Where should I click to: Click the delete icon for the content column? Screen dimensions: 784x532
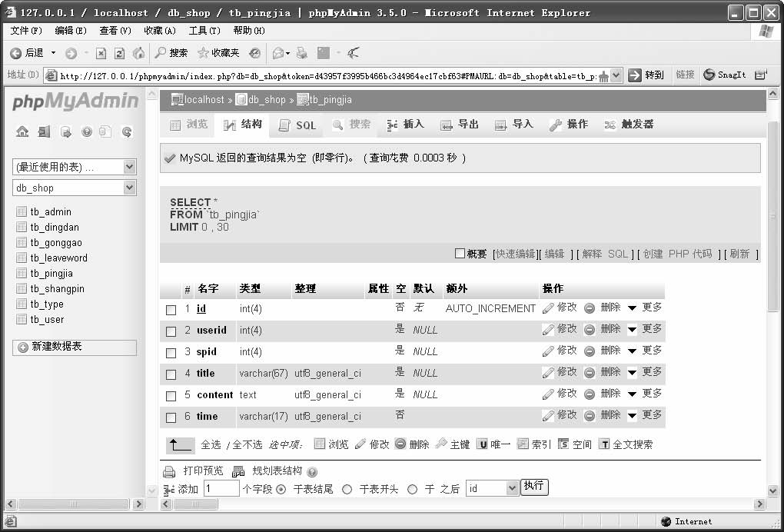click(x=590, y=394)
